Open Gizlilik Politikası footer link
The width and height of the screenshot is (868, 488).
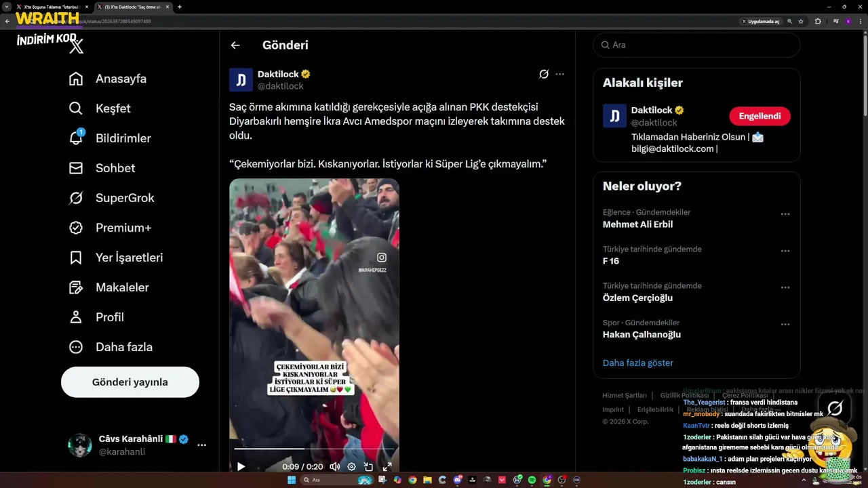point(684,395)
